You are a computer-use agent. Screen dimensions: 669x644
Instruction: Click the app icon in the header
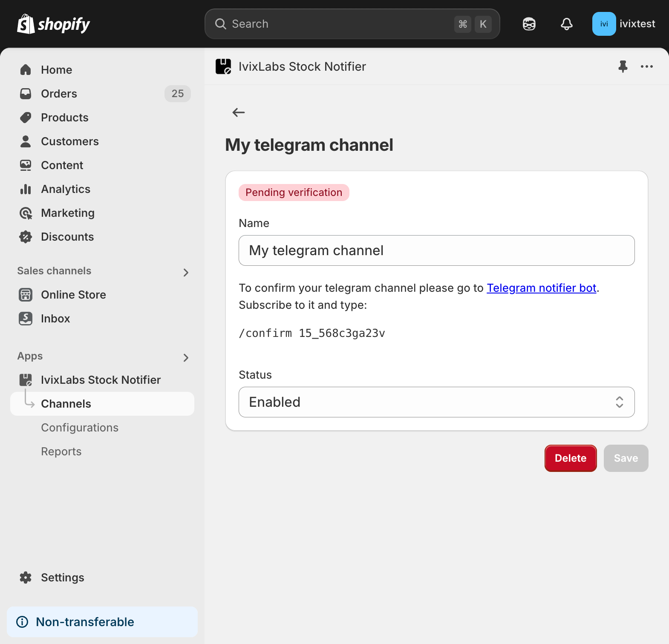coord(223,66)
